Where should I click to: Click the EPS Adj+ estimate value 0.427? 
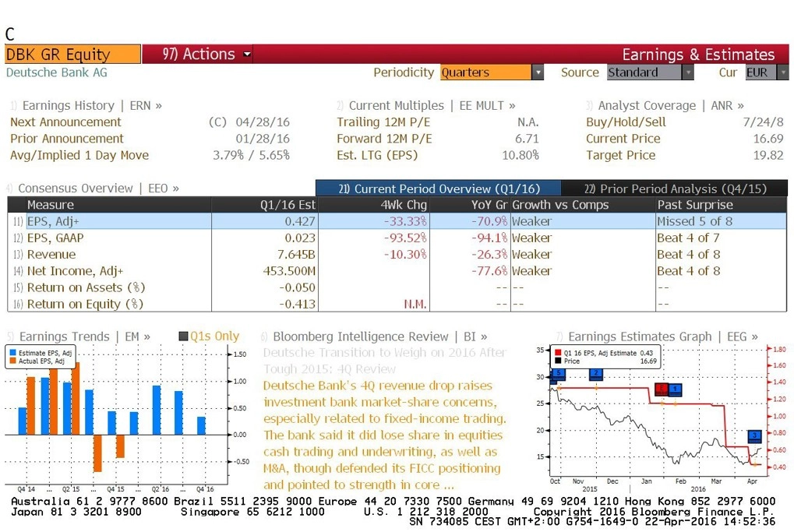click(300, 221)
